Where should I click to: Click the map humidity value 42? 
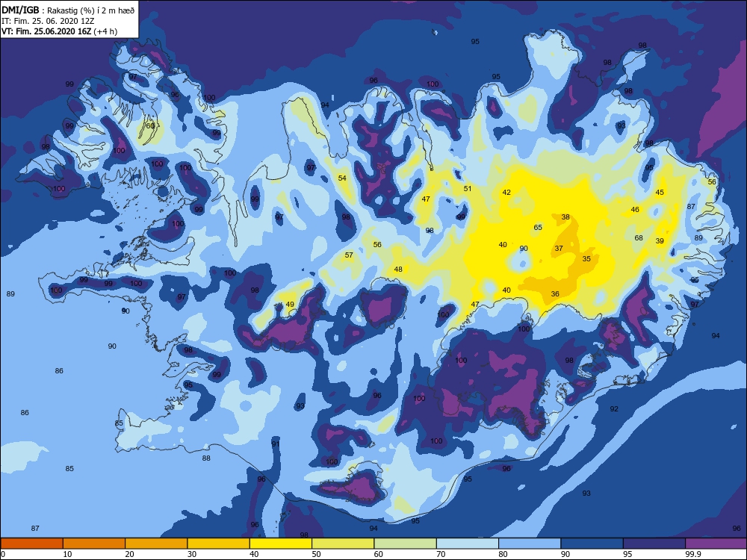(x=506, y=192)
